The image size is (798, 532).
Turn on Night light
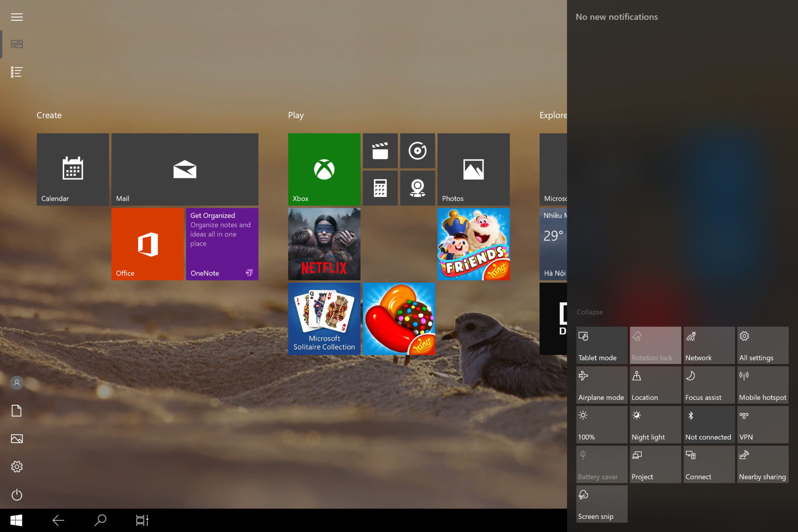[x=655, y=425]
